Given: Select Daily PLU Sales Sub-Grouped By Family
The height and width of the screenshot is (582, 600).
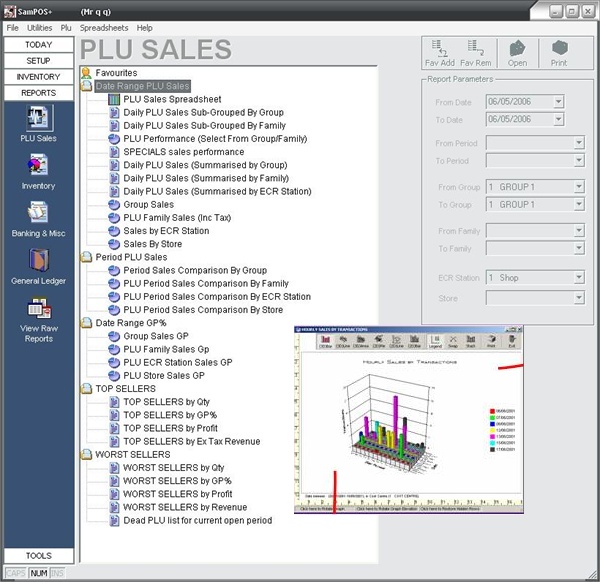Looking at the screenshot, I should pyautogui.click(x=204, y=126).
